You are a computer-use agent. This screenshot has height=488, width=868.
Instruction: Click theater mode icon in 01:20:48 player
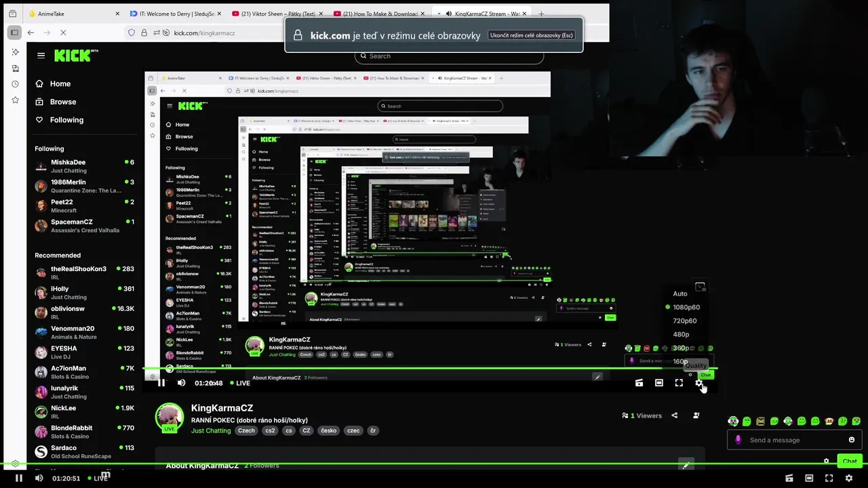(658, 383)
